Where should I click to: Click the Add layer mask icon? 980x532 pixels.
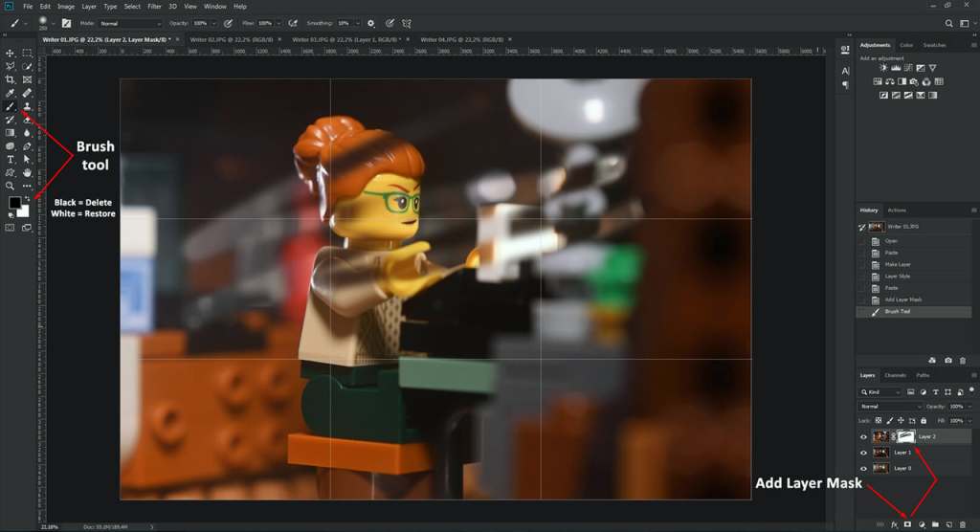[x=907, y=524]
